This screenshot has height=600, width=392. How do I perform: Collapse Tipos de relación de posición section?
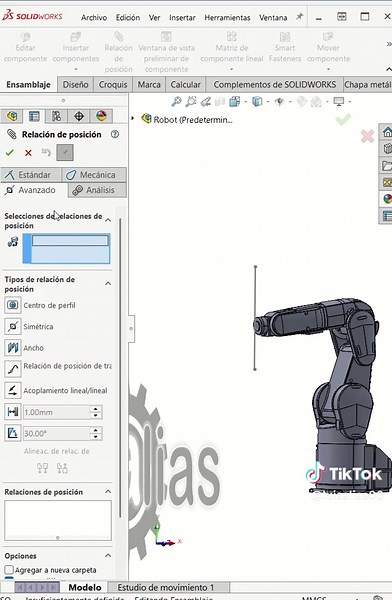(x=108, y=284)
